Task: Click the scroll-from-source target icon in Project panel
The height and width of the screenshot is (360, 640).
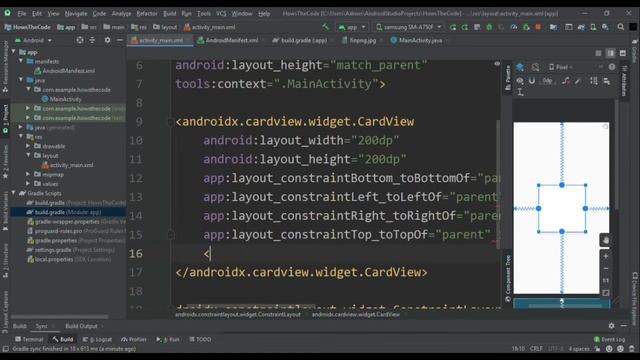Action: coord(80,40)
